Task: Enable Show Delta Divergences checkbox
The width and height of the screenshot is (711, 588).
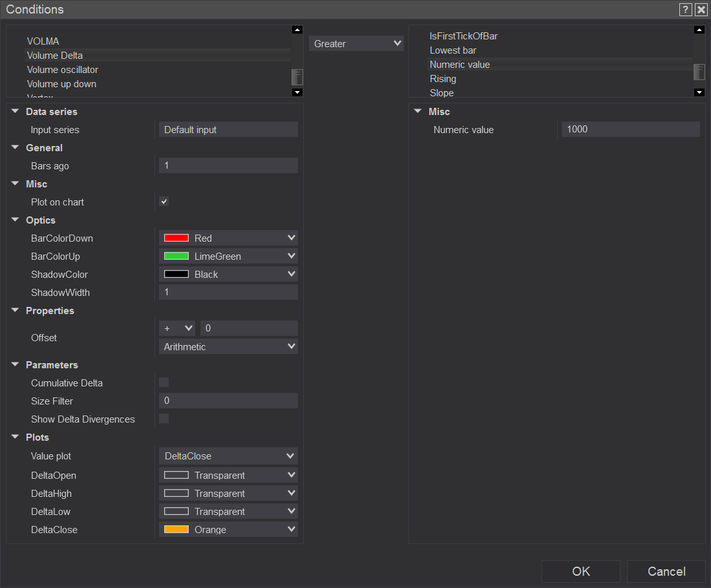Action: point(164,419)
